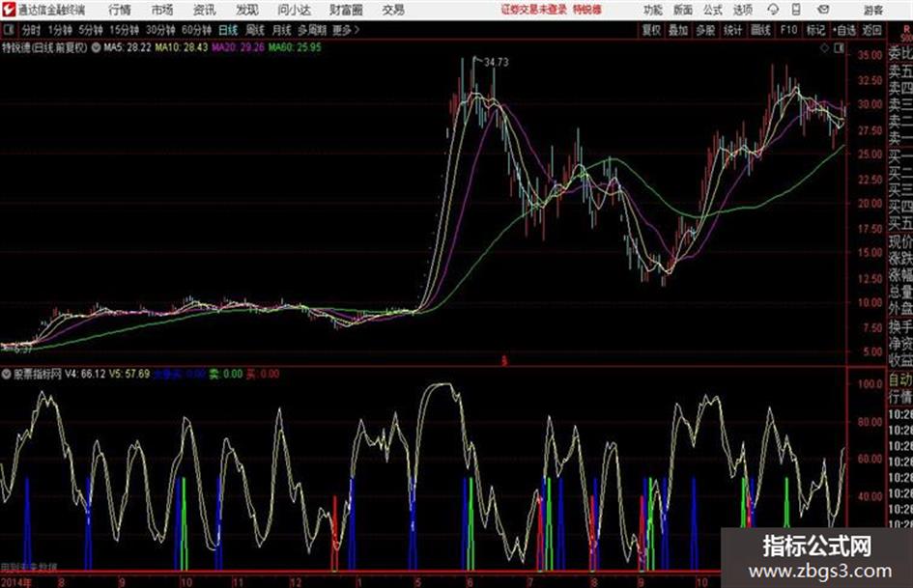
Task: Click the 标记 mark toolbar button
Action: tap(815, 30)
